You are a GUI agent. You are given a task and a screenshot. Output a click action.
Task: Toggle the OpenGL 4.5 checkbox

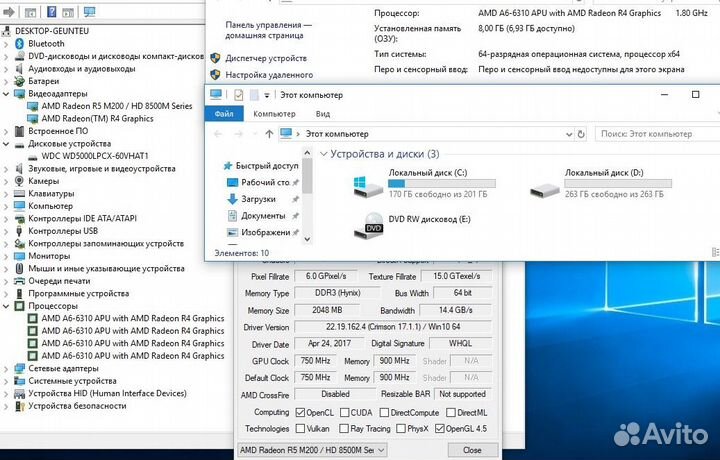point(439,428)
